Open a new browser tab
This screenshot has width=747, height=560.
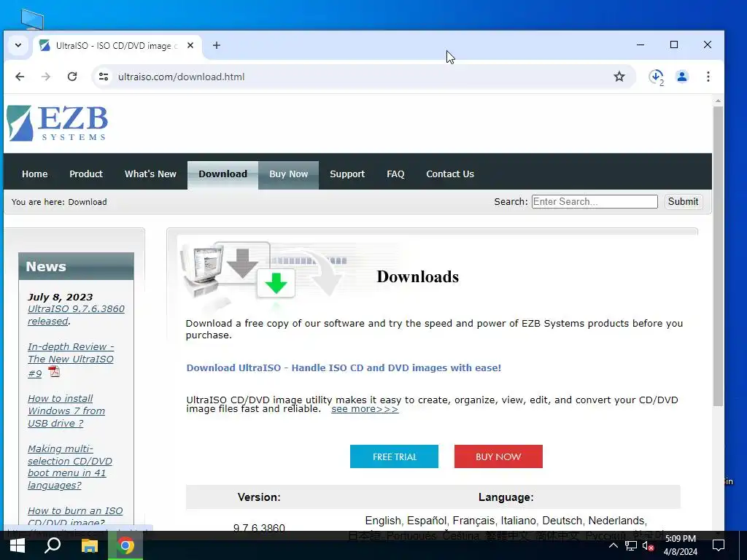[x=216, y=45]
